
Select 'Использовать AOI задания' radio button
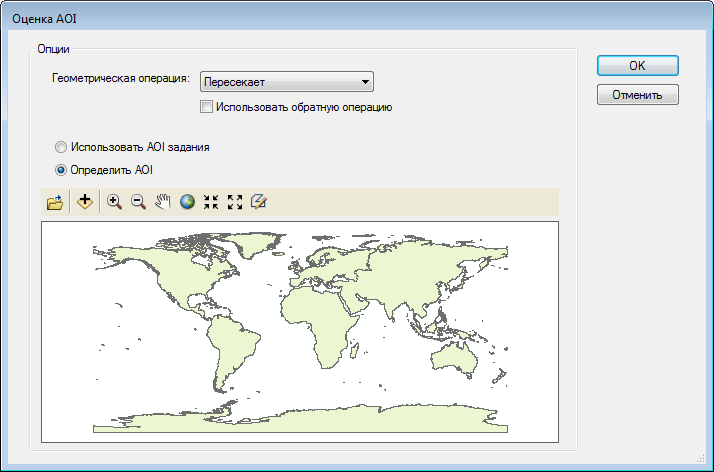tap(62, 146)
